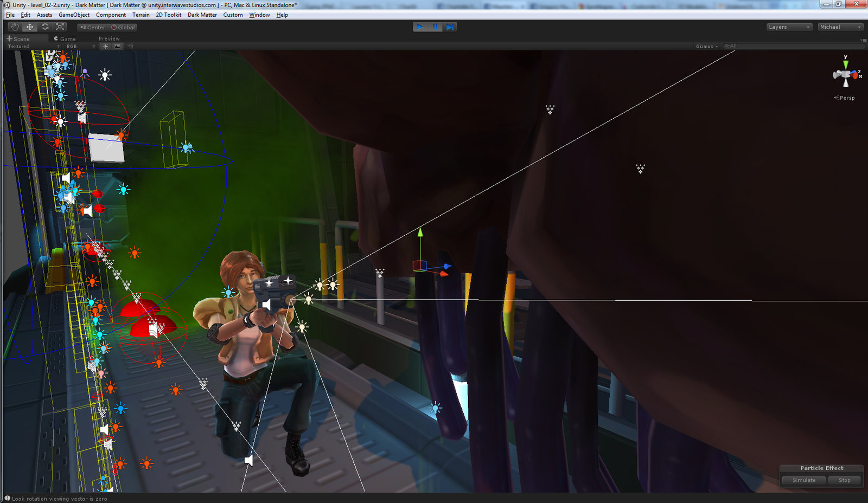Open the File menu
The image size is (868, 503).
click(10, 15)
